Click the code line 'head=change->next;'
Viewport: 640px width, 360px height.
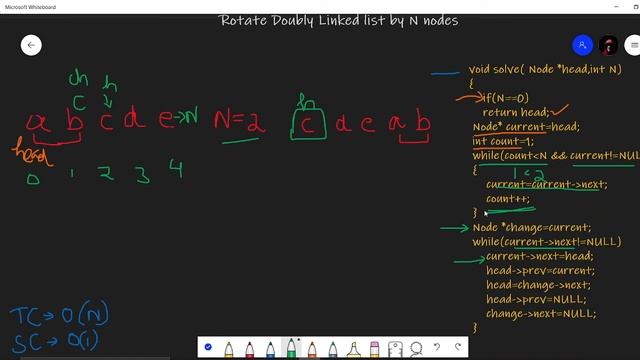click(x=538, y=285)
